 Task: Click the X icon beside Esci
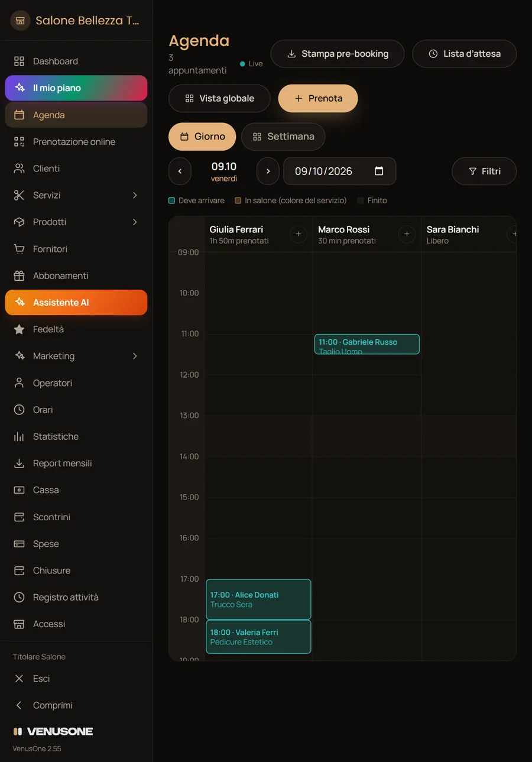pyautogui.click(x=20, y=679)
